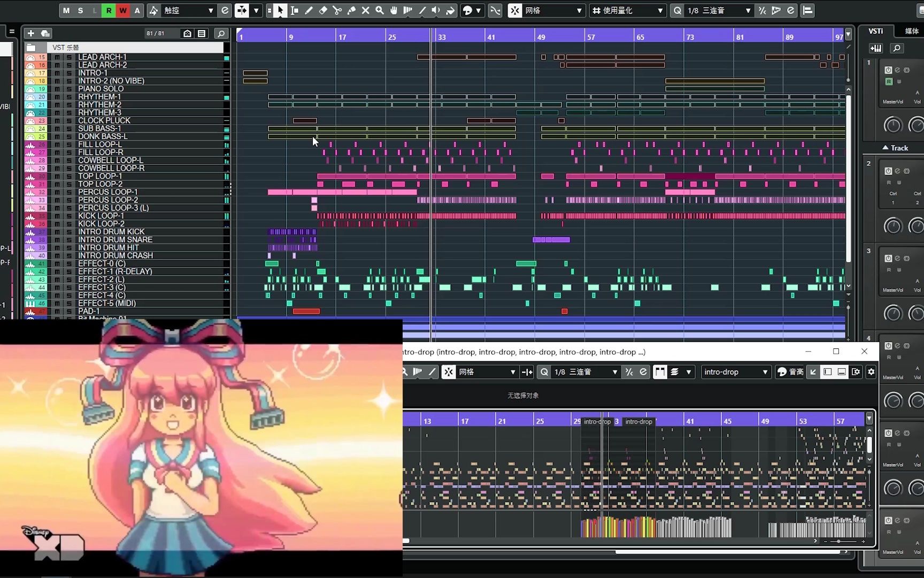Click Iterative Quantize in main toolbar
Viewport: 924px width, 578px height.
(762, 10)
